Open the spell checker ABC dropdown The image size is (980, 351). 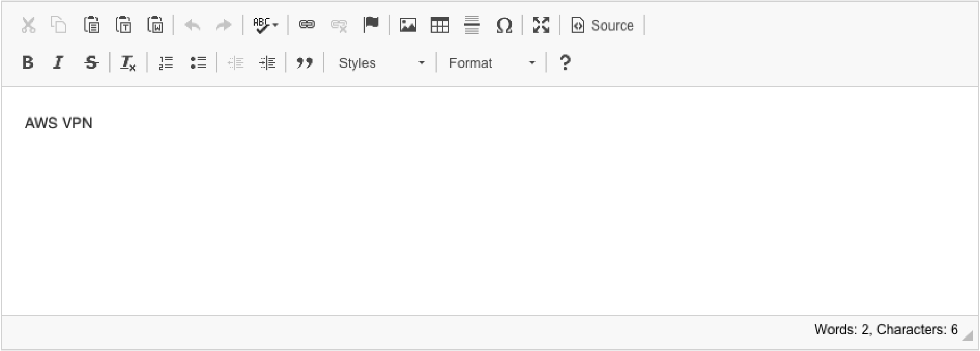266,25
